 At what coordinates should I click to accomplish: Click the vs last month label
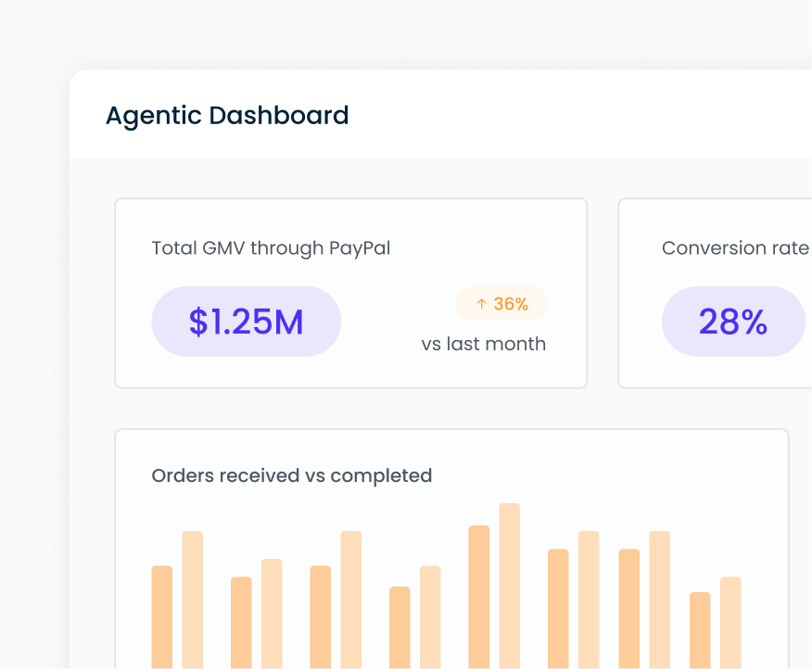click(x=485, y=343)
